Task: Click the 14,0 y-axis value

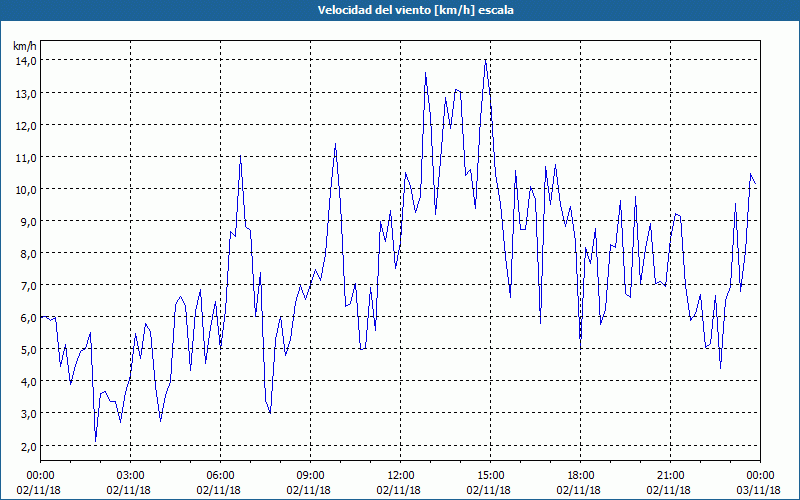Action: click(26, 61)
